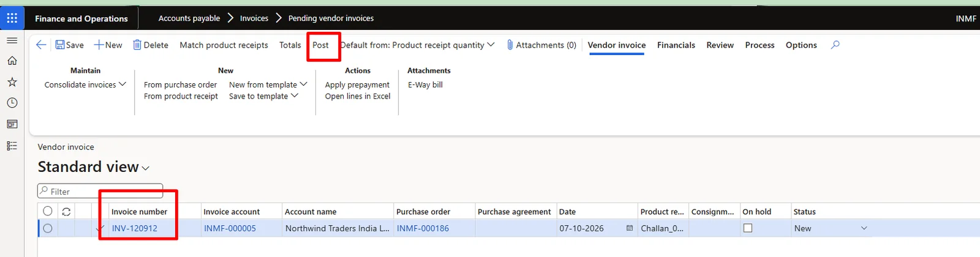Sort by the Account name column header
Viewport: 980px width, 257px height.
(311, 212)
